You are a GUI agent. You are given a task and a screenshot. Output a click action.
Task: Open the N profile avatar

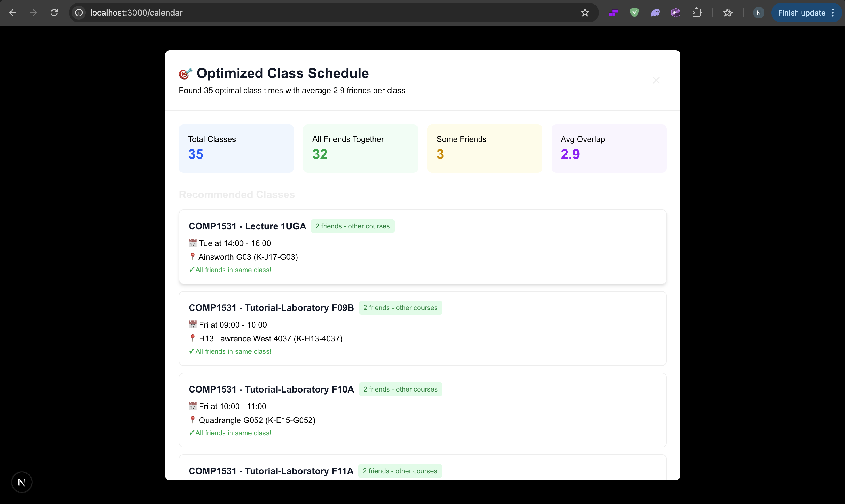coord(758,13)
